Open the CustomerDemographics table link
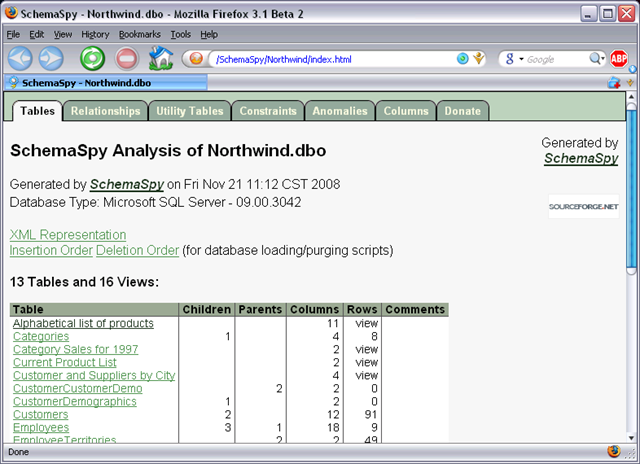640x464 pixels. click(x=75, y=402)
